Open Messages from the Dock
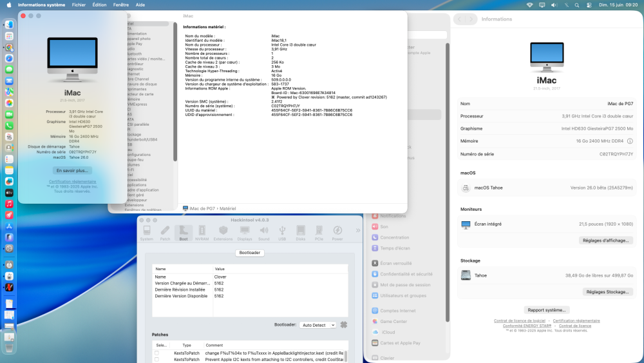 pyautogui.click(x=9, y=70)
